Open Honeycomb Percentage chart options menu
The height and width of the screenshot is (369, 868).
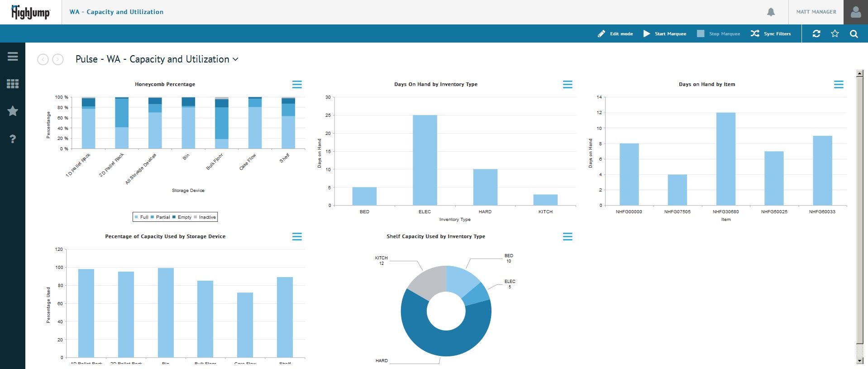297,85
